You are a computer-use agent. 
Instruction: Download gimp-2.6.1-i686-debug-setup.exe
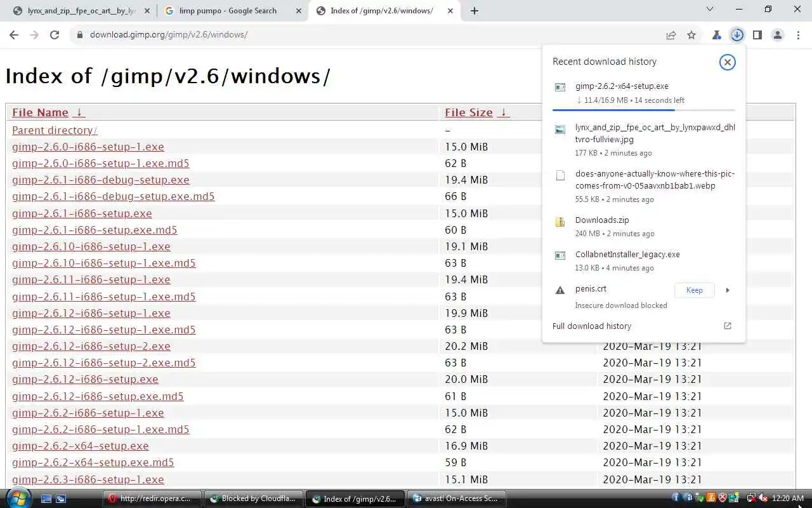[100, 180]
